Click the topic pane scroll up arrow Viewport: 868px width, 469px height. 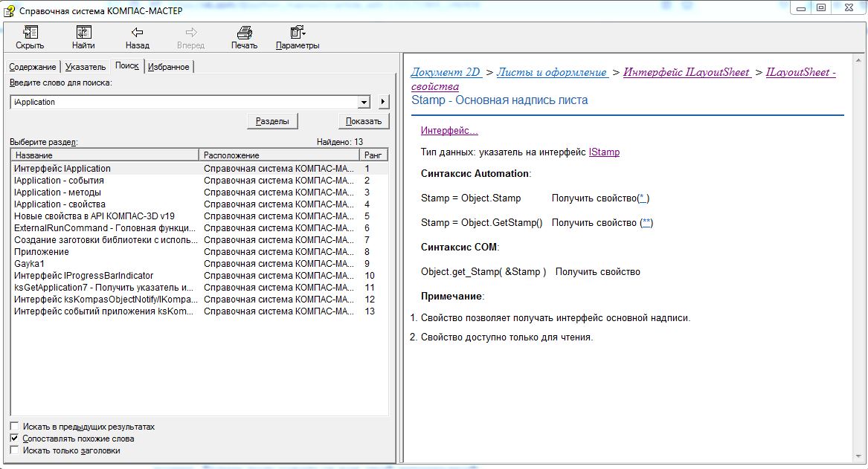tap(858, 60)
